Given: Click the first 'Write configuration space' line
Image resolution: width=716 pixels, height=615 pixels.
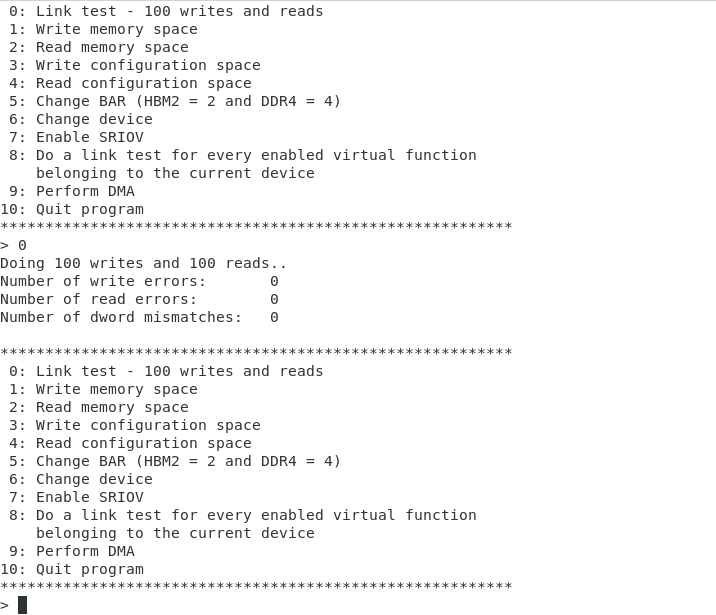Looking at the screenshot, I should (x=135, y=65).
